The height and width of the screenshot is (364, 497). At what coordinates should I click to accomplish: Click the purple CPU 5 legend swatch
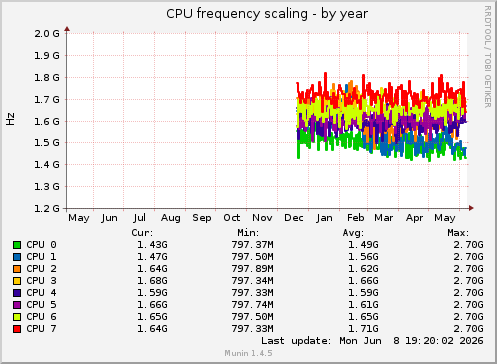tap(17, 305)
